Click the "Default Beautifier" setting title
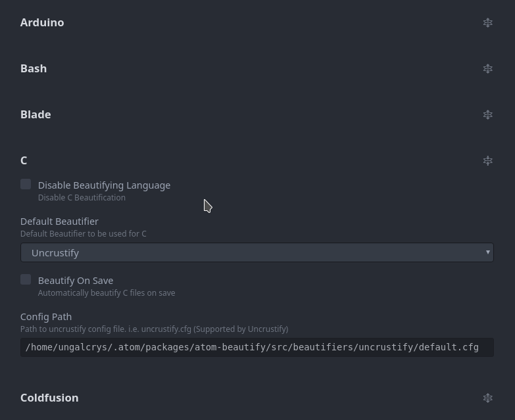This screenshot has width=515, height=420. pos(59,222)
